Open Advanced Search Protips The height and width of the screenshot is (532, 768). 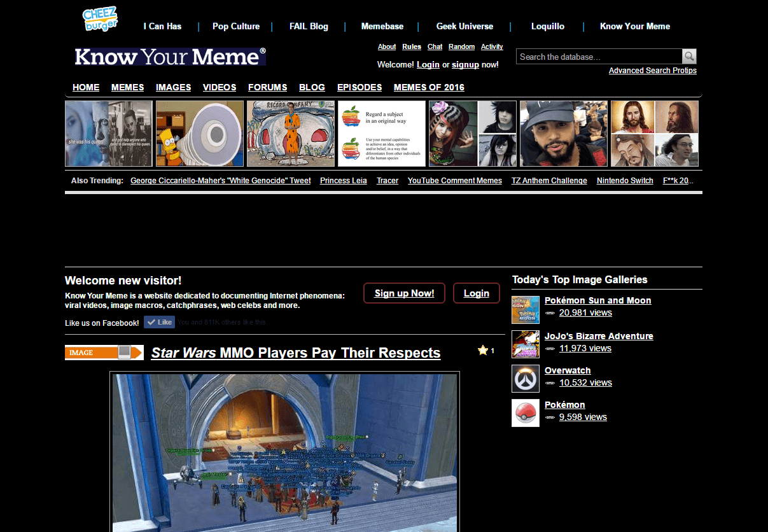tap(653, 71)
